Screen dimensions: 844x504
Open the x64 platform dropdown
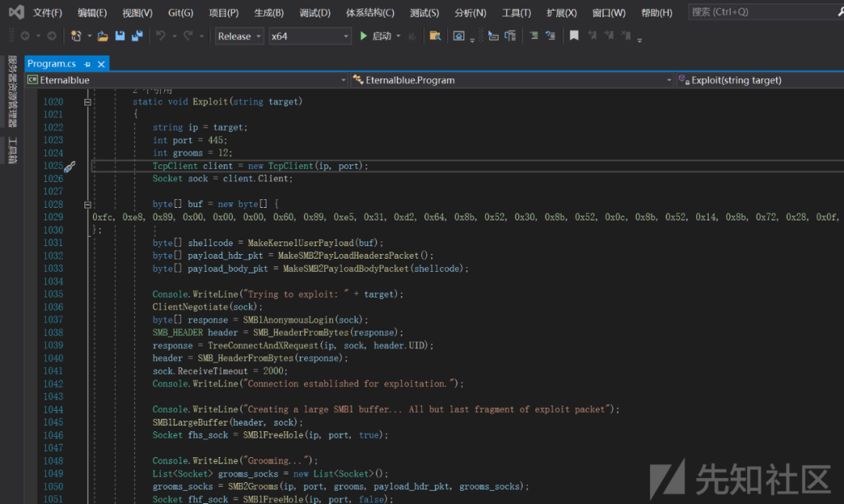pyautogui.click(x=310, y=36)
